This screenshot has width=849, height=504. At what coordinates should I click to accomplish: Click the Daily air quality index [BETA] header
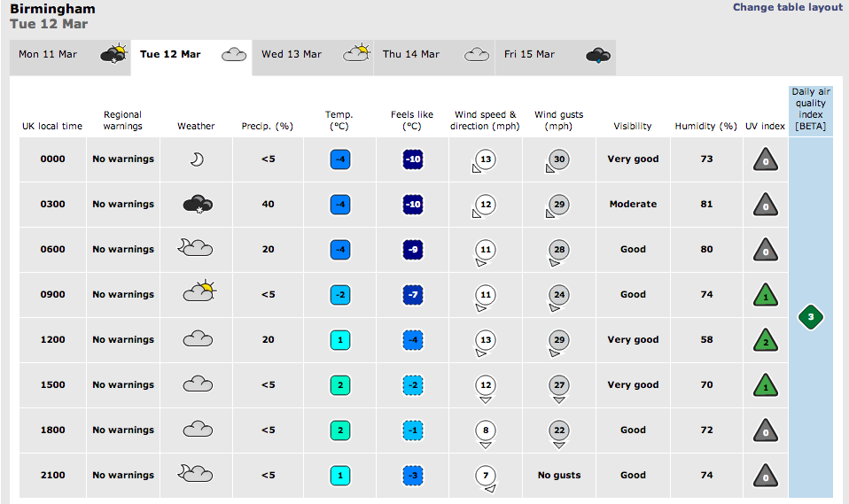811,109
